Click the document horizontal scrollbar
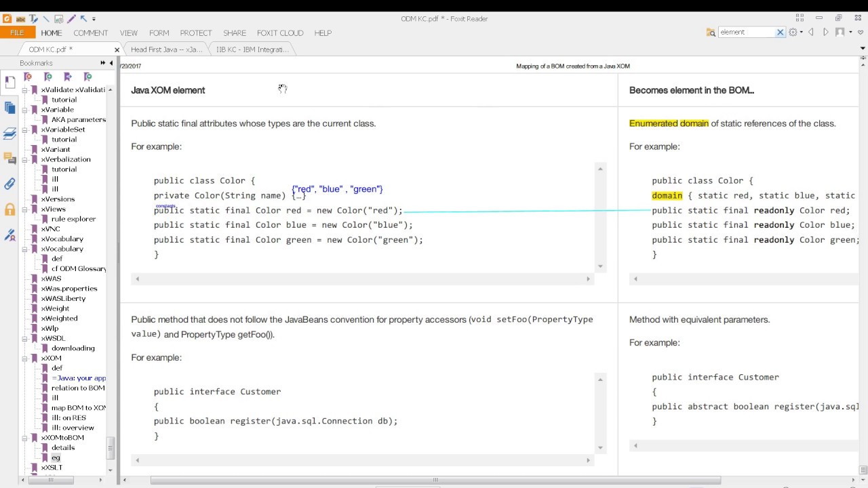 click(435, 480)
